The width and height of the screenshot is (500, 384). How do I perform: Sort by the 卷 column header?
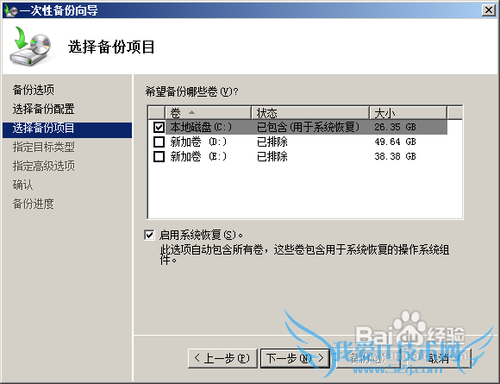point(208,113)
